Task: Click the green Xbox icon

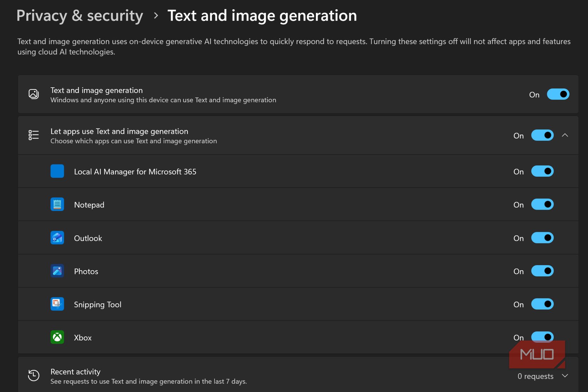Action: tap(57, 337)
